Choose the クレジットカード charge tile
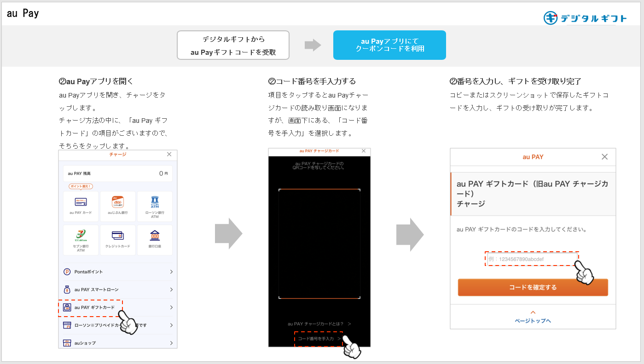Screen dimensions: 644x364 (x=118, y=240)
